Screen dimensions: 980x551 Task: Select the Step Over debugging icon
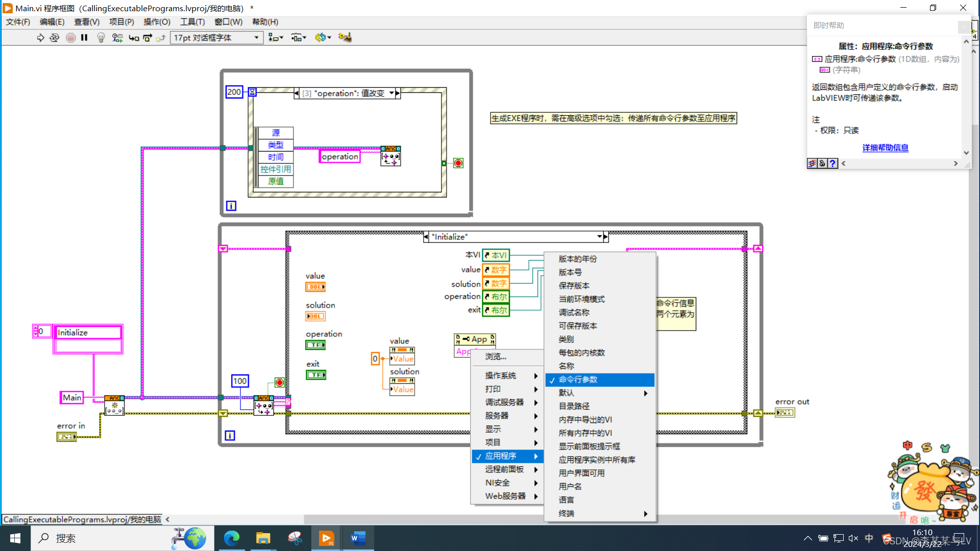[148, 37]
